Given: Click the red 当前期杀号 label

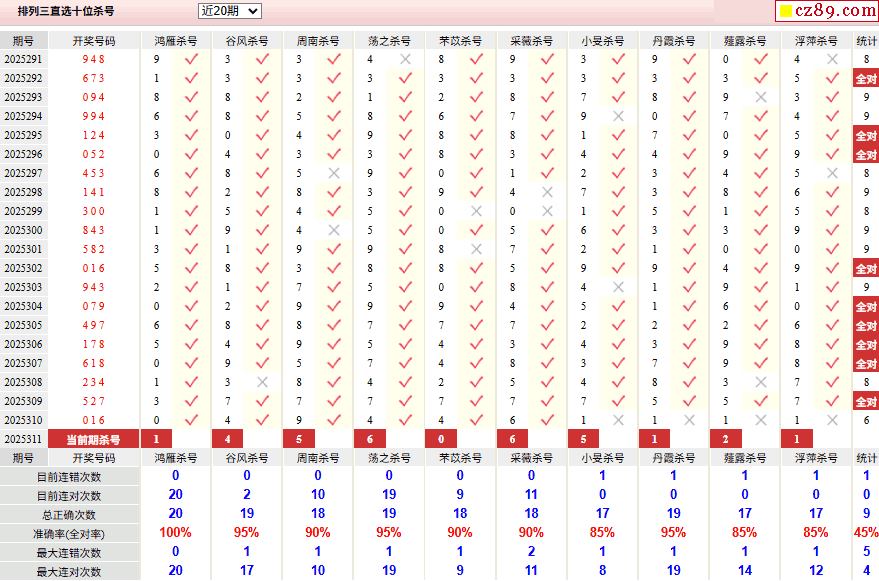Looking at the screenshot, I should 94,439.
